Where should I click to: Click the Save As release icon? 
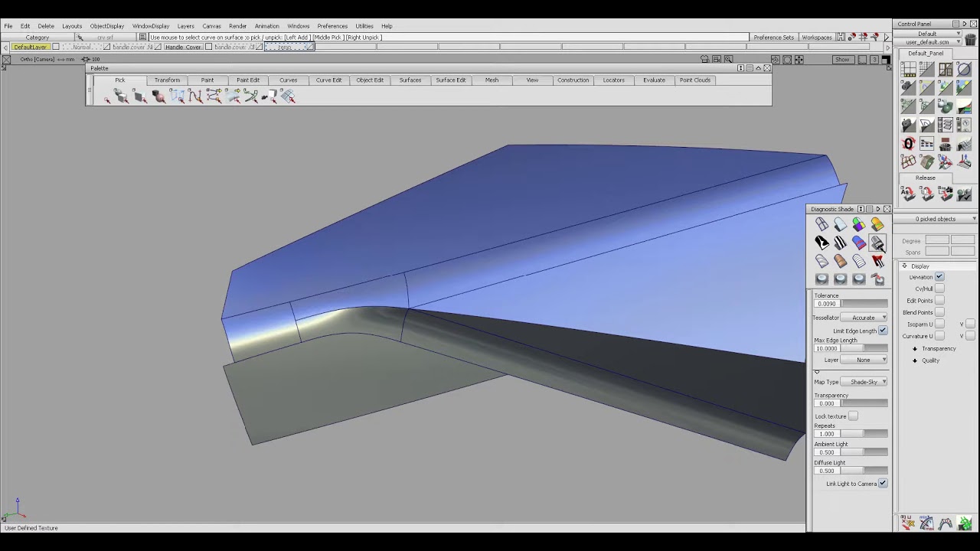pos(909,194)
